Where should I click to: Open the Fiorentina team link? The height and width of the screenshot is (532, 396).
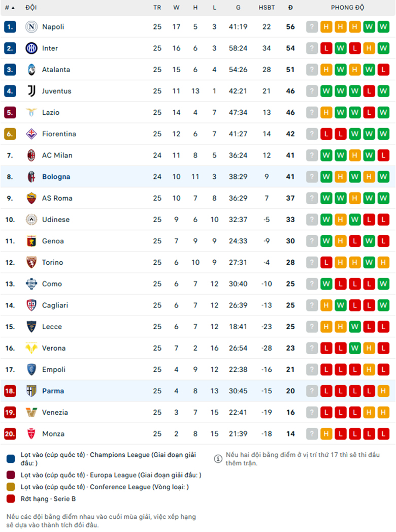(x=59, y=134)
